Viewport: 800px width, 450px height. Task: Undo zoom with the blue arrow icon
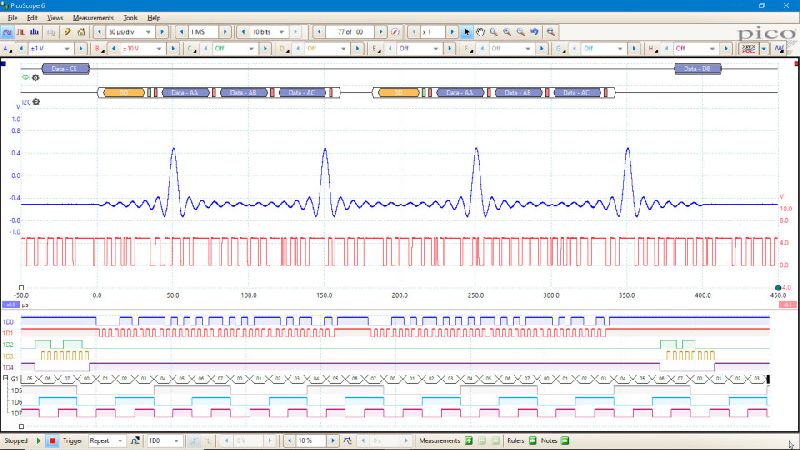[x=534, y=32]
